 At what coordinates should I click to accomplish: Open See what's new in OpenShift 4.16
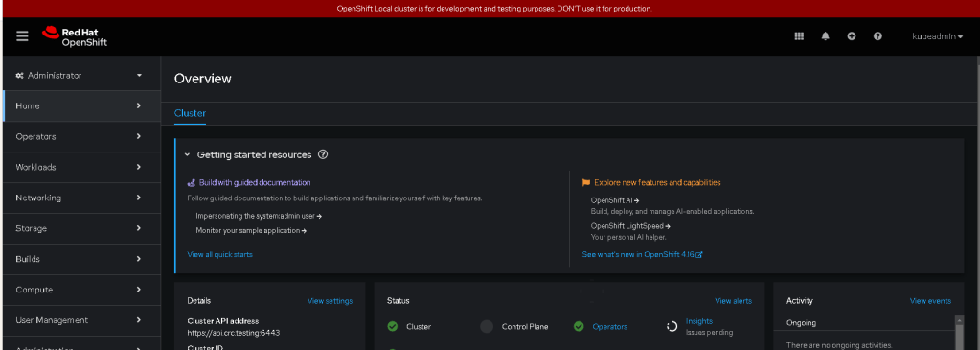643,254
